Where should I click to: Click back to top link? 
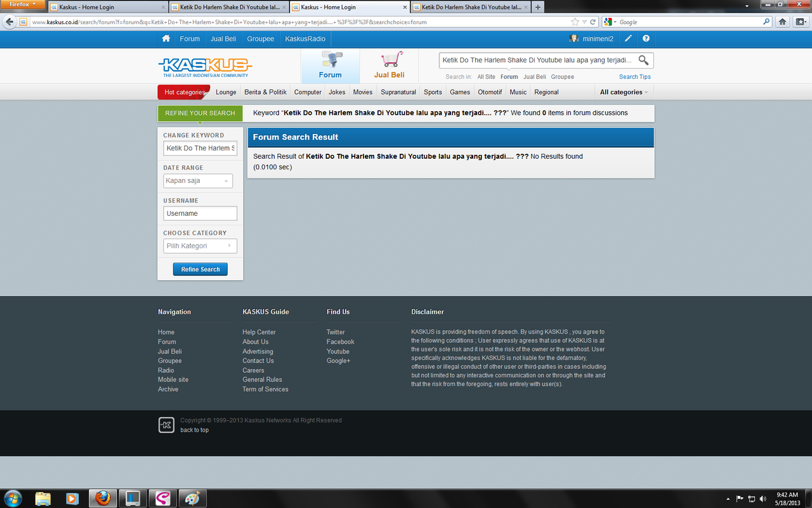(194, 430)
